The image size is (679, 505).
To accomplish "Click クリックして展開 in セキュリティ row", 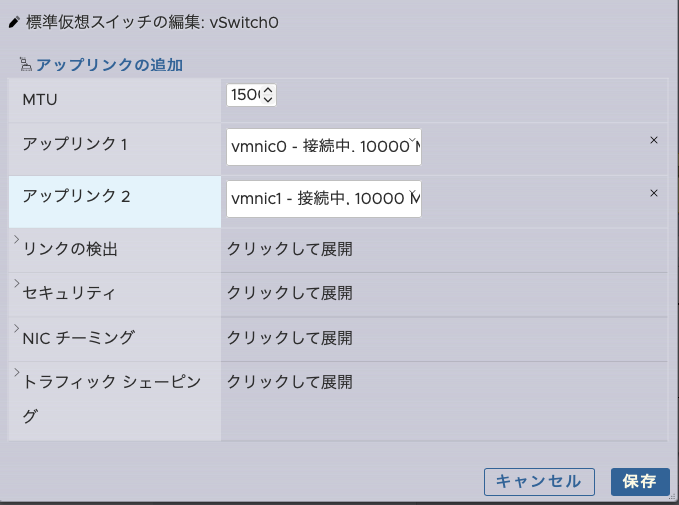I will coord(290,293).
